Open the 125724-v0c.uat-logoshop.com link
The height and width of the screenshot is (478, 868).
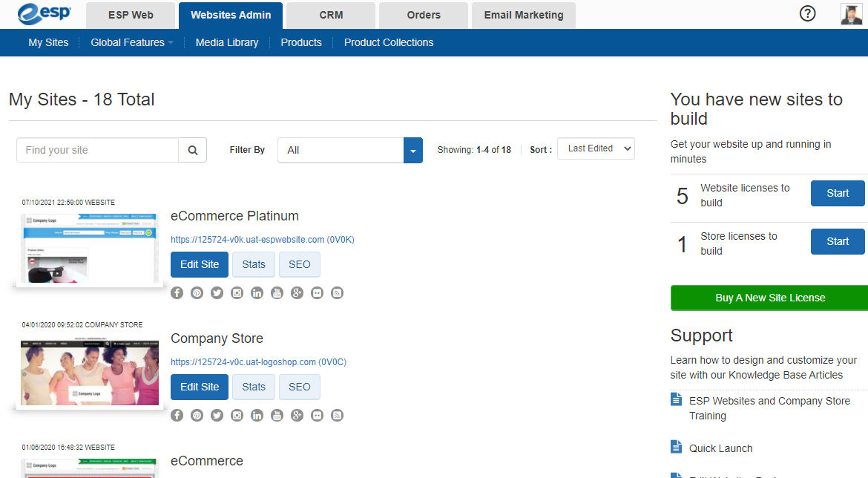pyautogui.click(x=258, y=362)
